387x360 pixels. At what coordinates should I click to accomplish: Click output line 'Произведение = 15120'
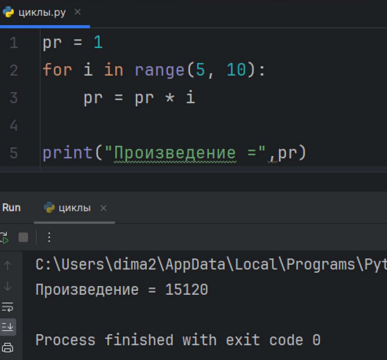tap(122, 289)
